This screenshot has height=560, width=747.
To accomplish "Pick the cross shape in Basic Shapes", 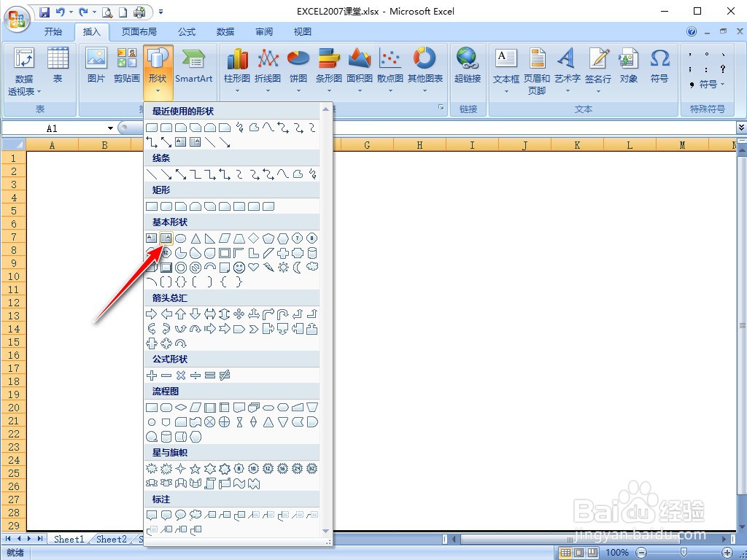I will coord(283,253).
